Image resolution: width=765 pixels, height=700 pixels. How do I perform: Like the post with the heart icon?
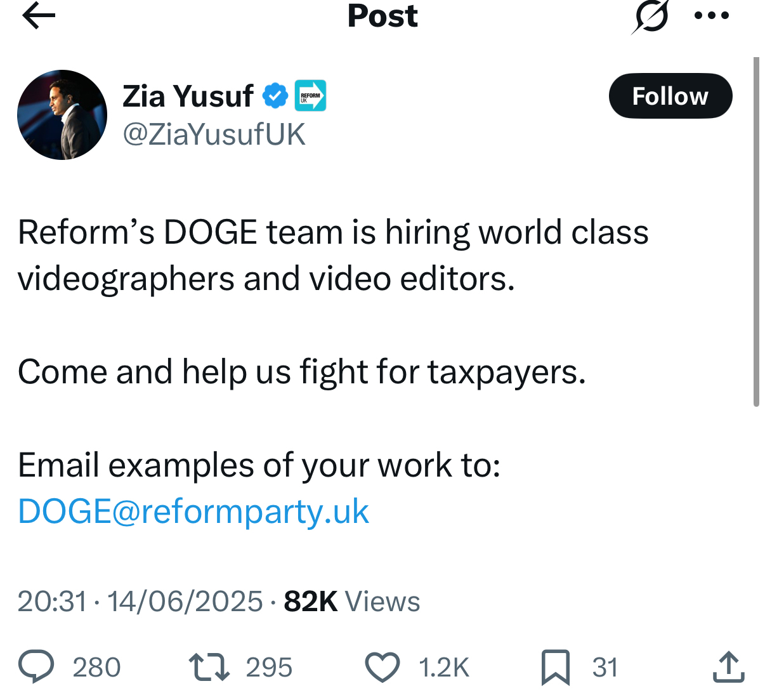[x=383, y=667]
